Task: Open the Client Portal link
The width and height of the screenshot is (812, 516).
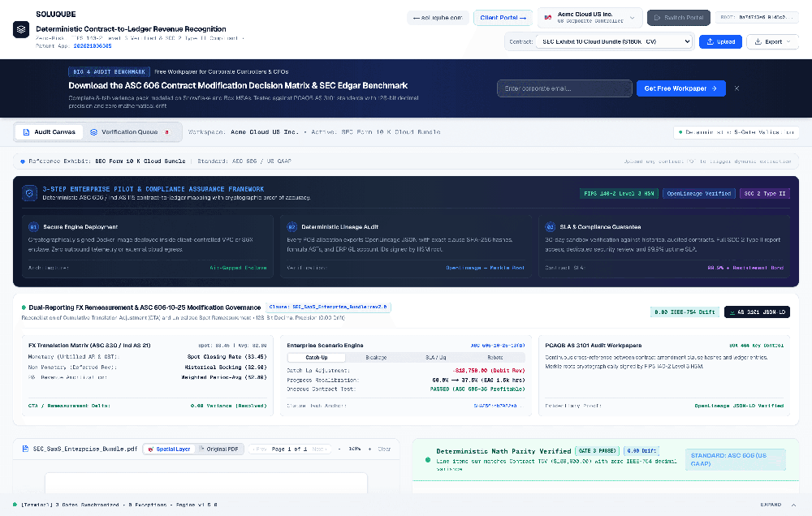Action: point(503,18)
